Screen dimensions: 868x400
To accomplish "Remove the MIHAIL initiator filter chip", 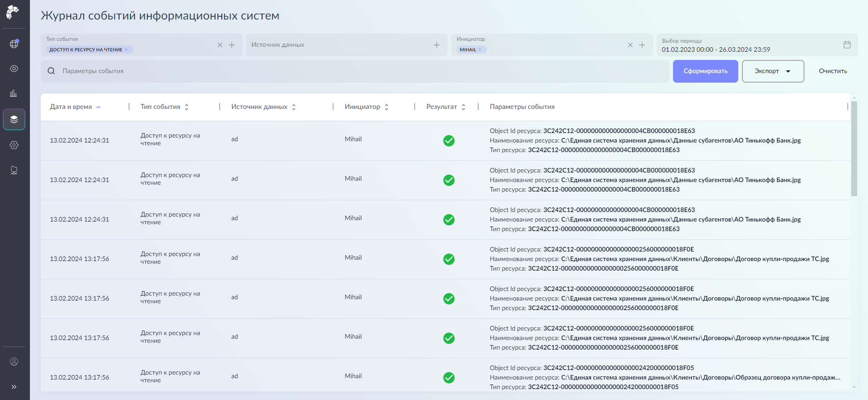I will click(x=480, y=49).
